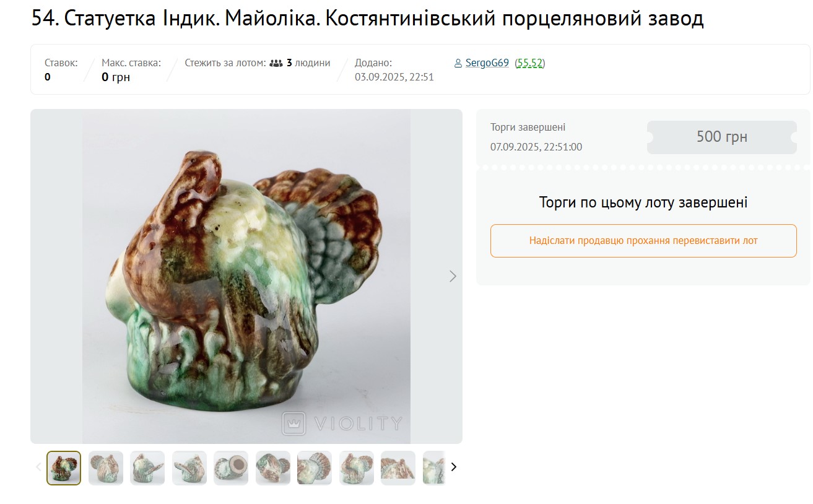Screen dimensions: 813x504
Task: Select the second thumbnail in the strip
Action: click(x=106, y=468)
